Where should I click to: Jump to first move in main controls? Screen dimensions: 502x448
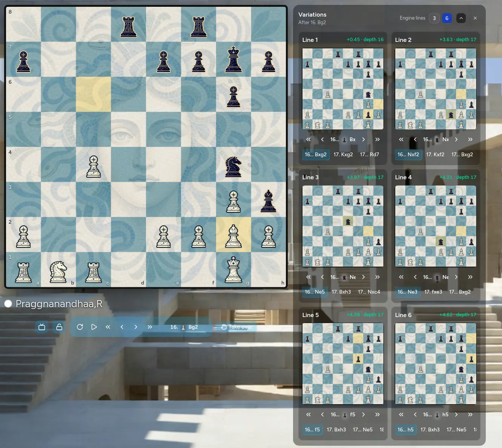[x=108, y=327]
